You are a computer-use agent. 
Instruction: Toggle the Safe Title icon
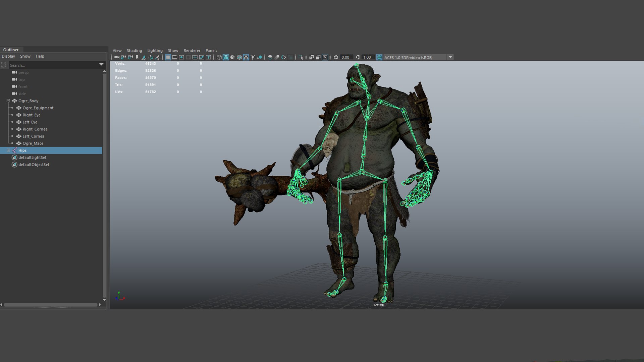[208, 57]
